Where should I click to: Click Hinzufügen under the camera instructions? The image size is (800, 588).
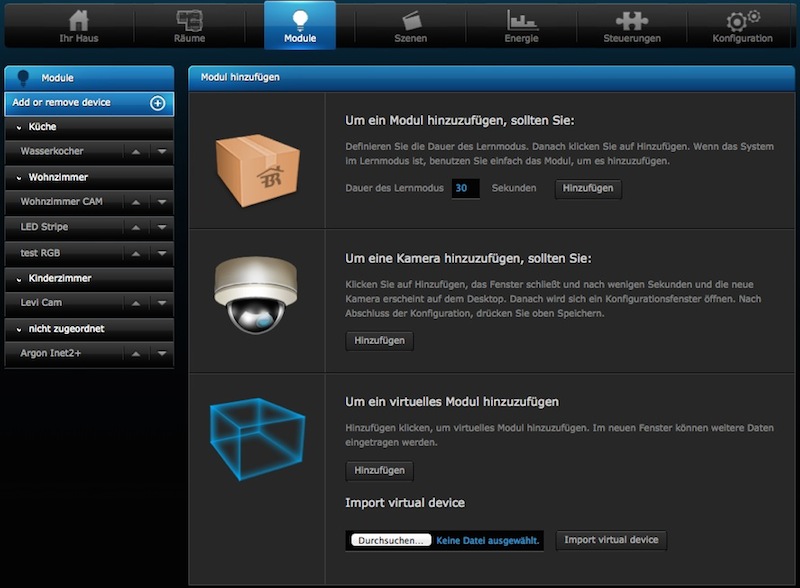coord(380,340)
